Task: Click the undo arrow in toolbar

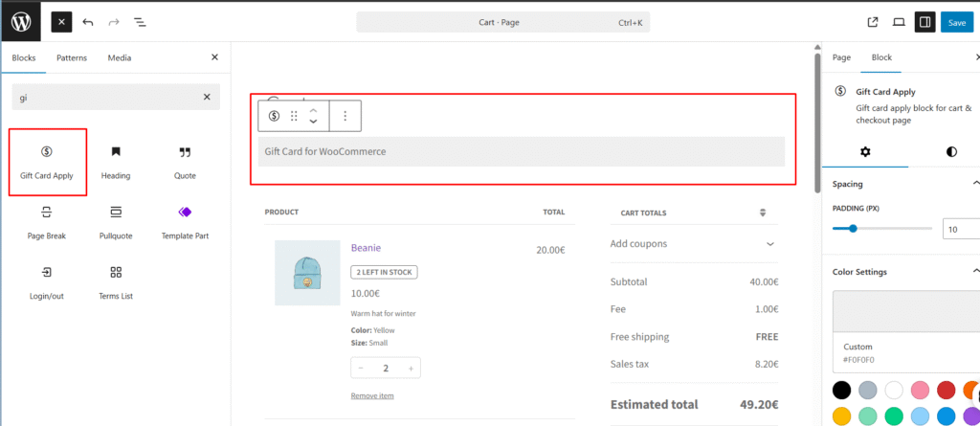Action: coord(88,22)
